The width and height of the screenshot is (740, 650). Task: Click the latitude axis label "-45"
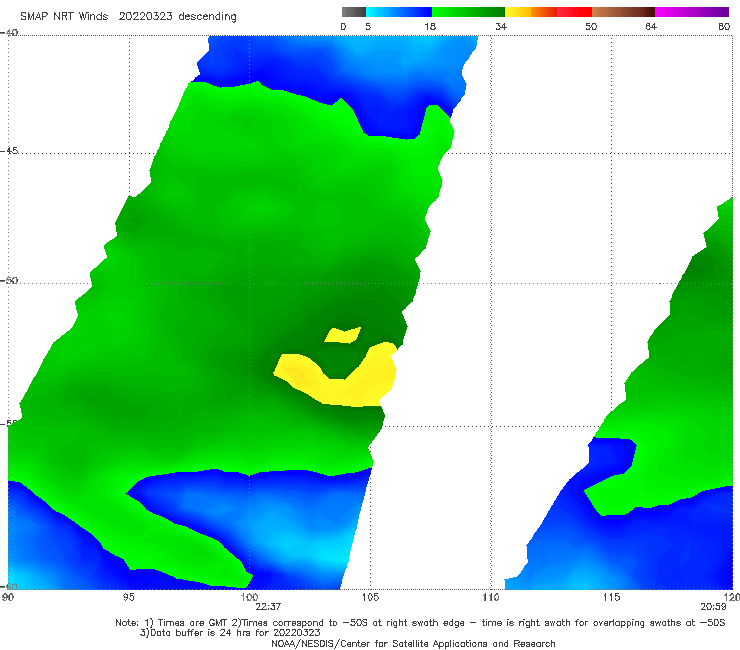click(9, 151)
